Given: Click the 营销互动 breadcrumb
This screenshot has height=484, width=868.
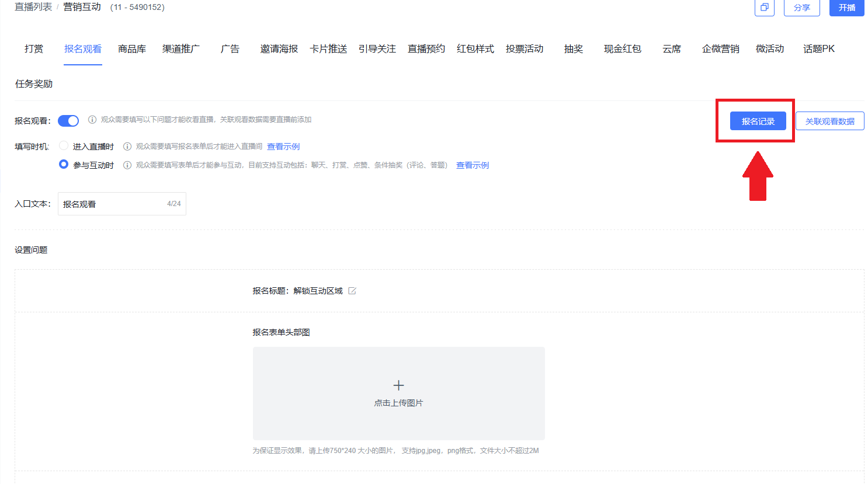Looking at the screenshot, I should coord(82,7).
